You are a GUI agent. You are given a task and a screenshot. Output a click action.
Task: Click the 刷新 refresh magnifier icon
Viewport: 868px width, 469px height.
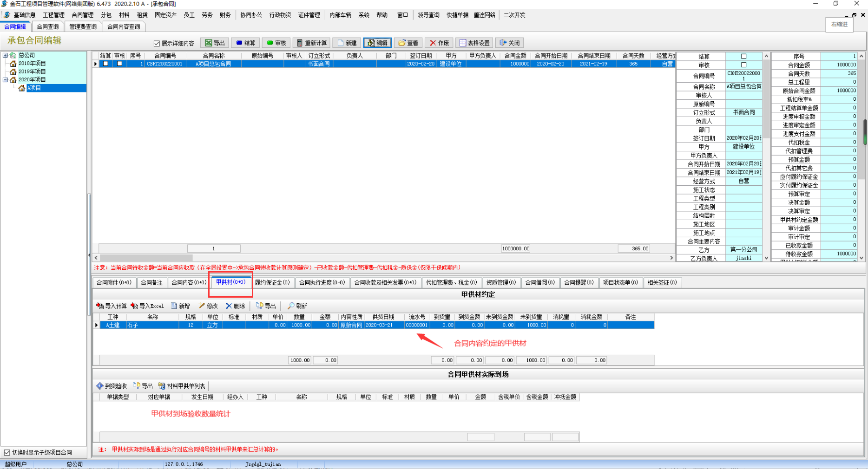coord(291,306)
